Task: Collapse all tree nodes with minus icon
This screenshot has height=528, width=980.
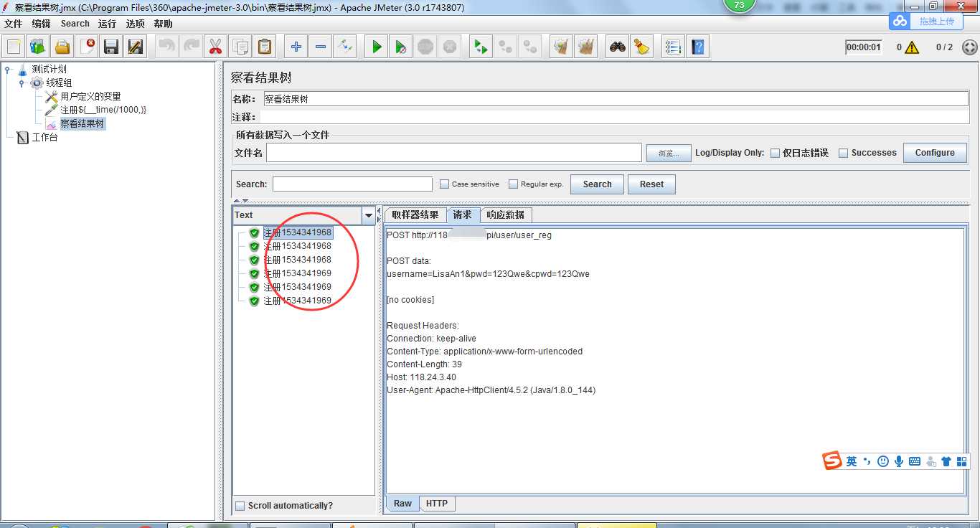Action: click(x=321, y=47)
